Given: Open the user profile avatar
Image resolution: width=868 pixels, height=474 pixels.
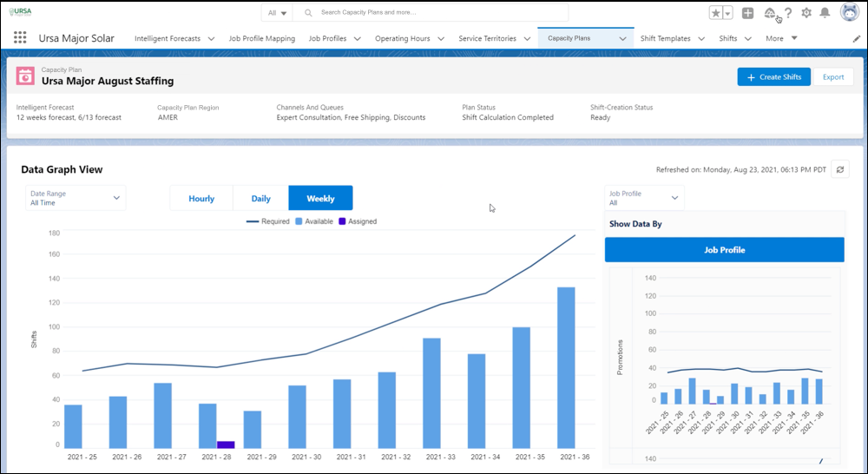Looking at the screenshot, I should 849,12.
